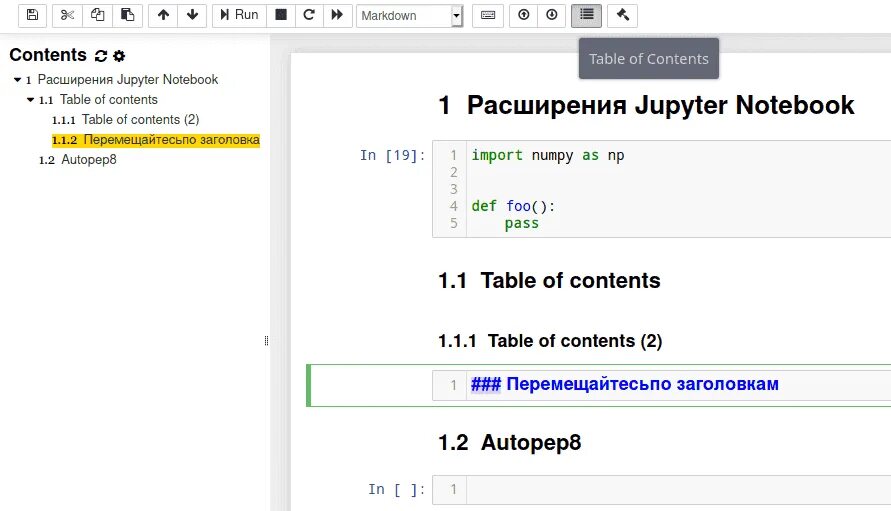
Task: Select the '1.1 Table of contents' heading cell
Action: coord(549,281)
